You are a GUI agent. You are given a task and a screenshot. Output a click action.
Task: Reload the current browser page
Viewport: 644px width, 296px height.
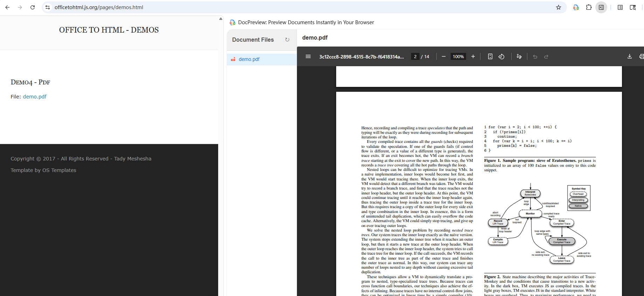tap(33, 7)
